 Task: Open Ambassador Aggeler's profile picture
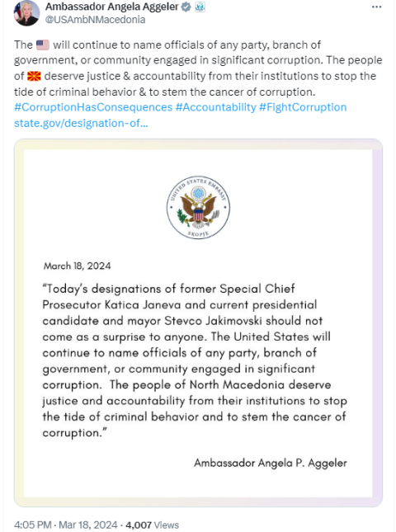(x=26, y=12)
